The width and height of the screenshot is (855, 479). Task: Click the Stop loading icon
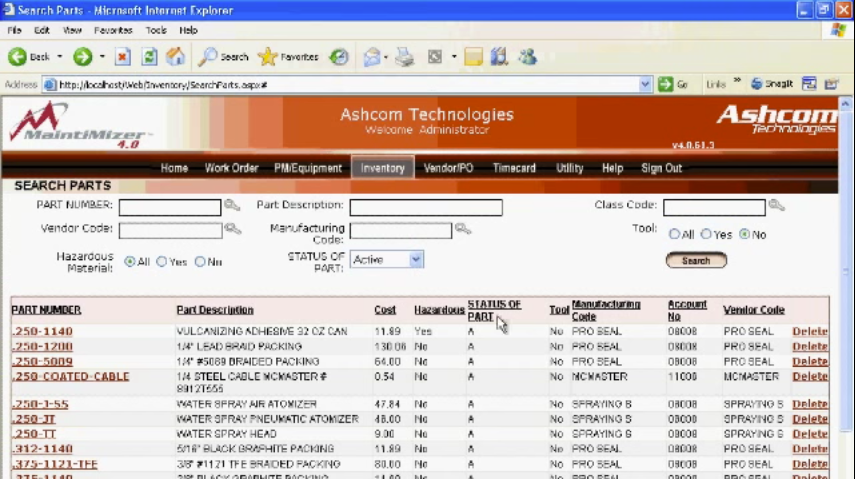point(123,56)
